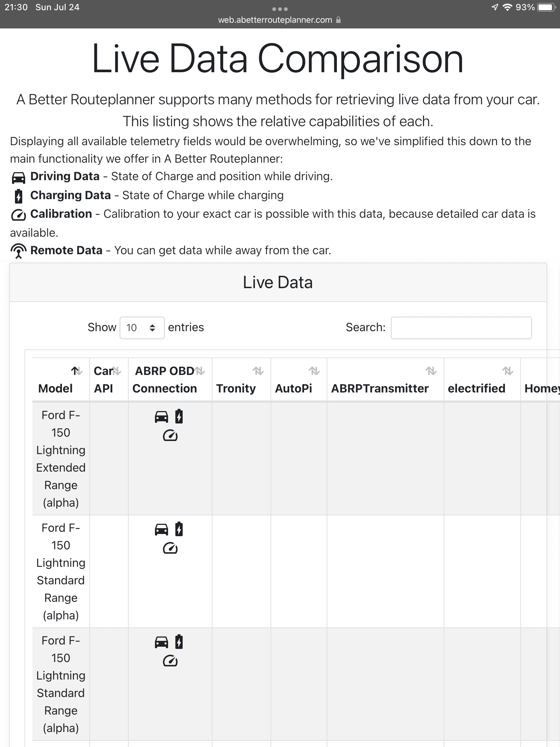Sort table by Tronity column header
560x747 pixels.
[x=241, y=380]
